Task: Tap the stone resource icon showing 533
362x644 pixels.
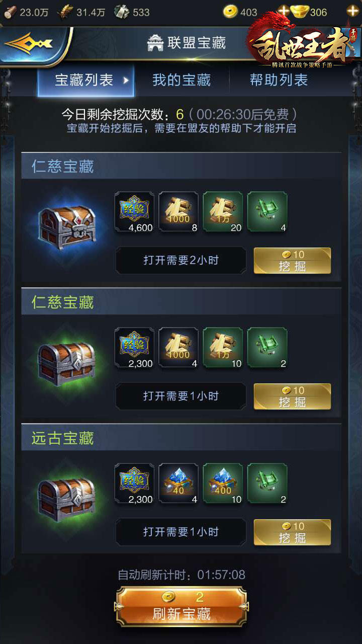Action: tap(121, 12)
